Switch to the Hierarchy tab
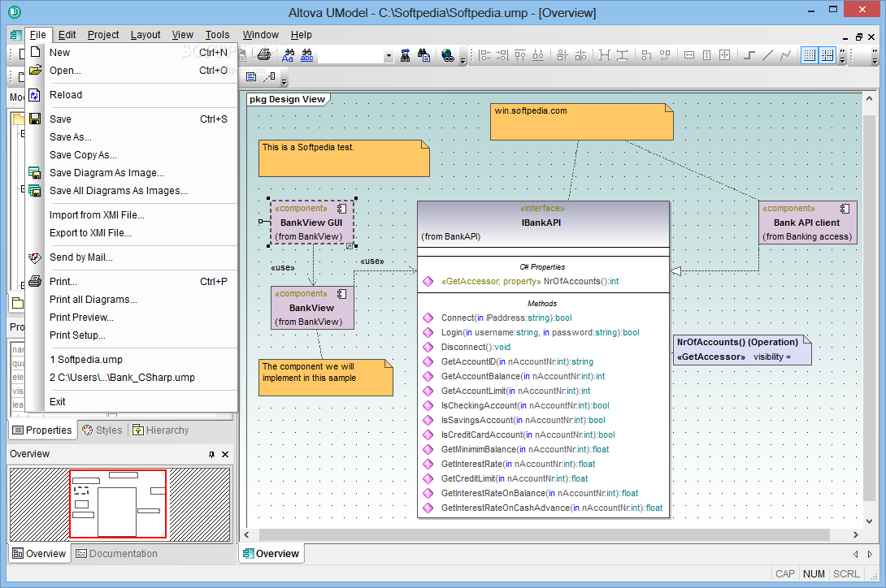The image size is (886, 588). (161, 430)
